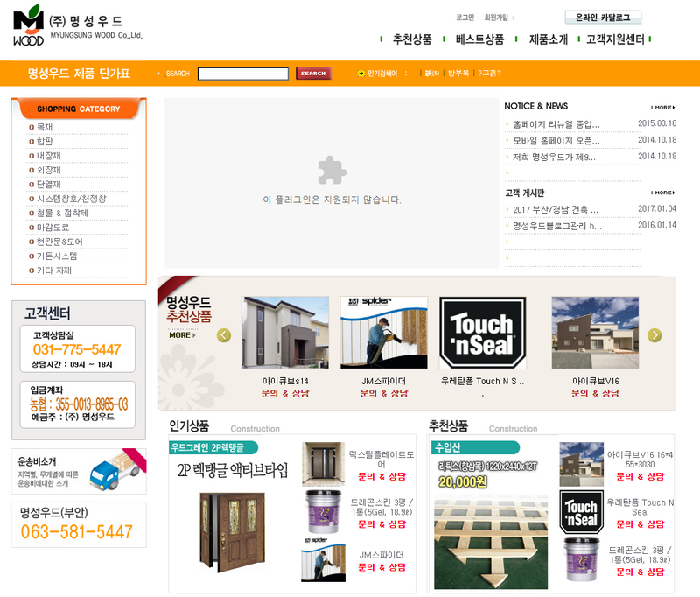Click MORE under 명성우드 추천상품
Viewport: 700px width, 597px height.
point(182,335)
